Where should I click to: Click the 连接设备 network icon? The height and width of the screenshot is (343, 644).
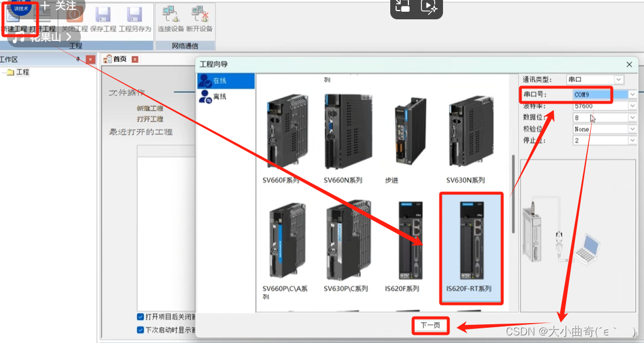coord(171,15)
